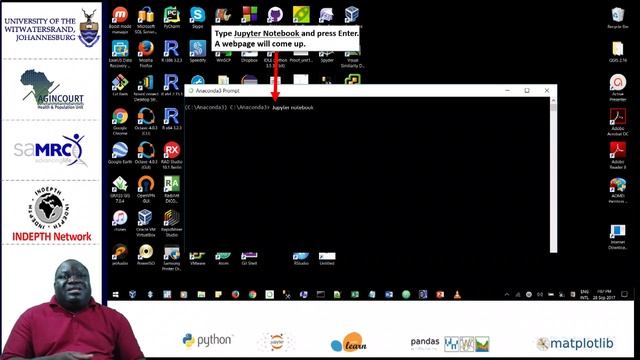Open the VMware desktop shortcut
Screen dimensions: 640x360
(x=198, y=258)
